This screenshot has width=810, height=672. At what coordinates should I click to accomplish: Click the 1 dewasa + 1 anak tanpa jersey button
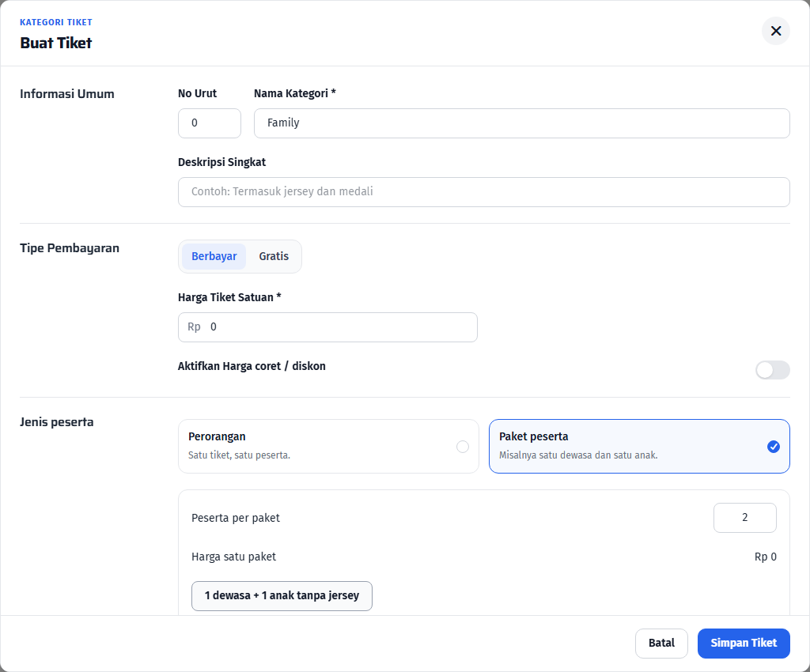click(x=282, y=596)
